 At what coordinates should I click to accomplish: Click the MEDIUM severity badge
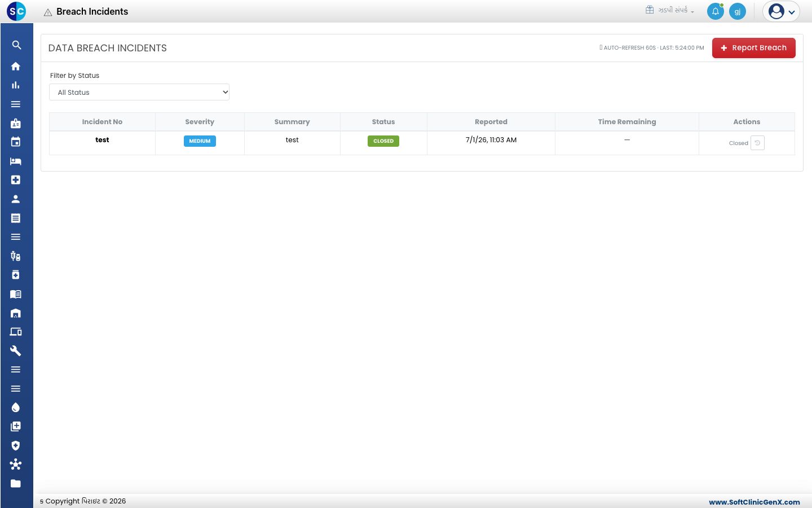point(200,141)
